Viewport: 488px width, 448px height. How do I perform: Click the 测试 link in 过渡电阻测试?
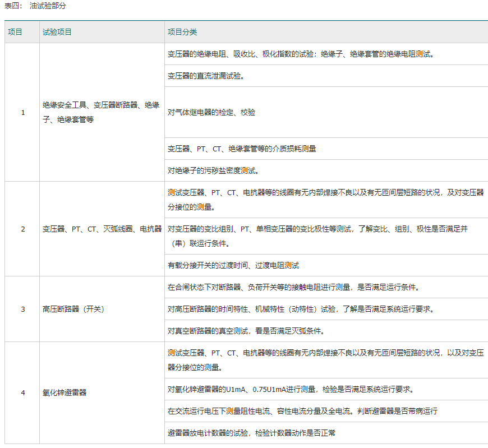(x=292, y=265)
